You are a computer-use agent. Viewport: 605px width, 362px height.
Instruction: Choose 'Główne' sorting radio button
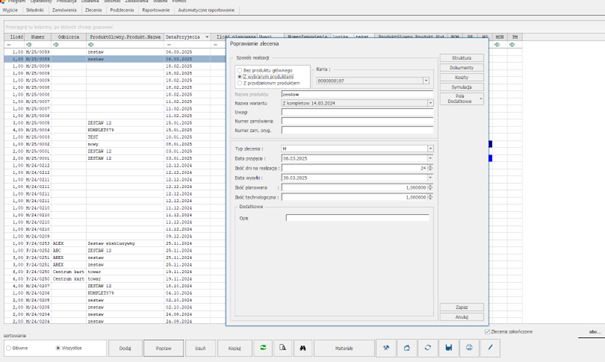8,348
